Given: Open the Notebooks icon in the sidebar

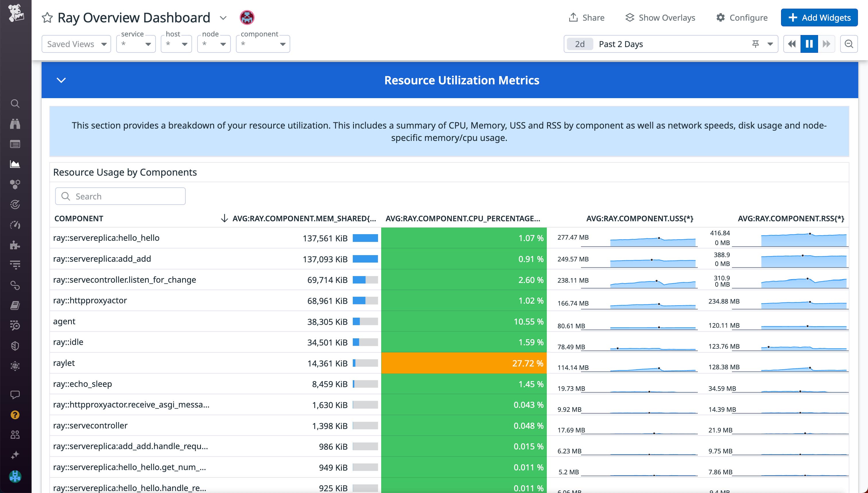Looking at the screenshot, I should [15, 305].
